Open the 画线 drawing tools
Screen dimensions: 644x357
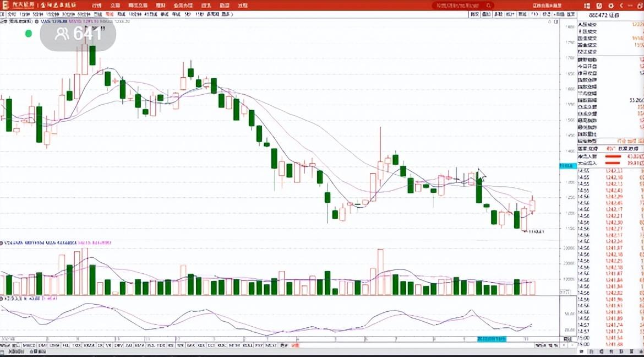[x=522, y=14]
